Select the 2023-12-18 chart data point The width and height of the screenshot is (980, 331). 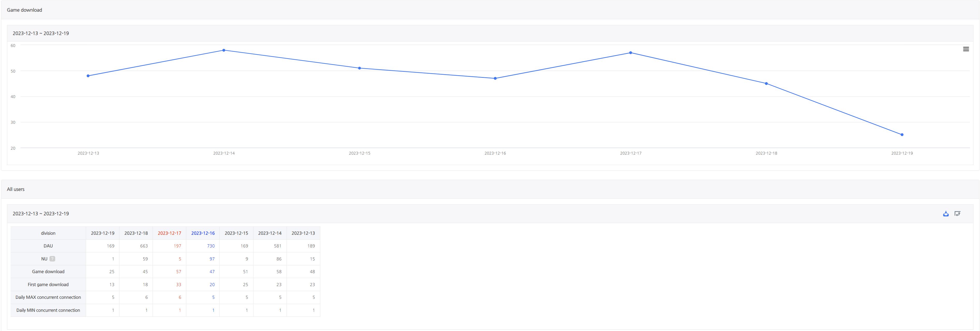coord(766,84)
